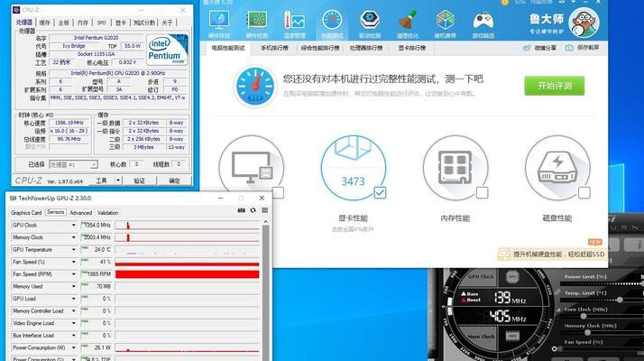Viewport: 644px width, 361px height.
Task: Switch to CPU-Z SPD tab
Action: click(101, 23)
